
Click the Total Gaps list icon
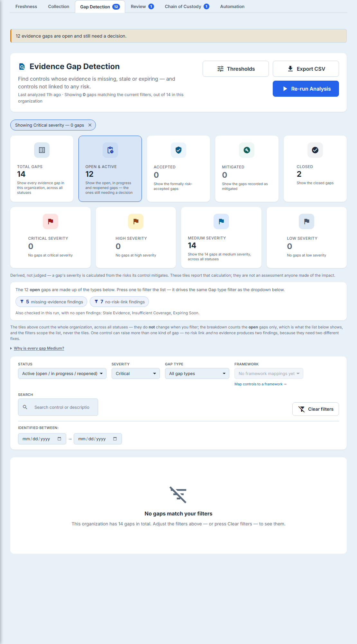pyautogui.click(x=42, y=150)
